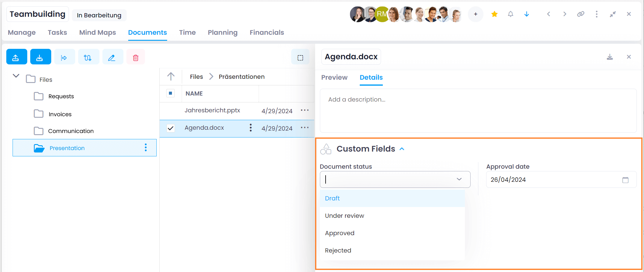
Task: Toggle the select-all checkbox in NAME header
Action: click(170, 93)
